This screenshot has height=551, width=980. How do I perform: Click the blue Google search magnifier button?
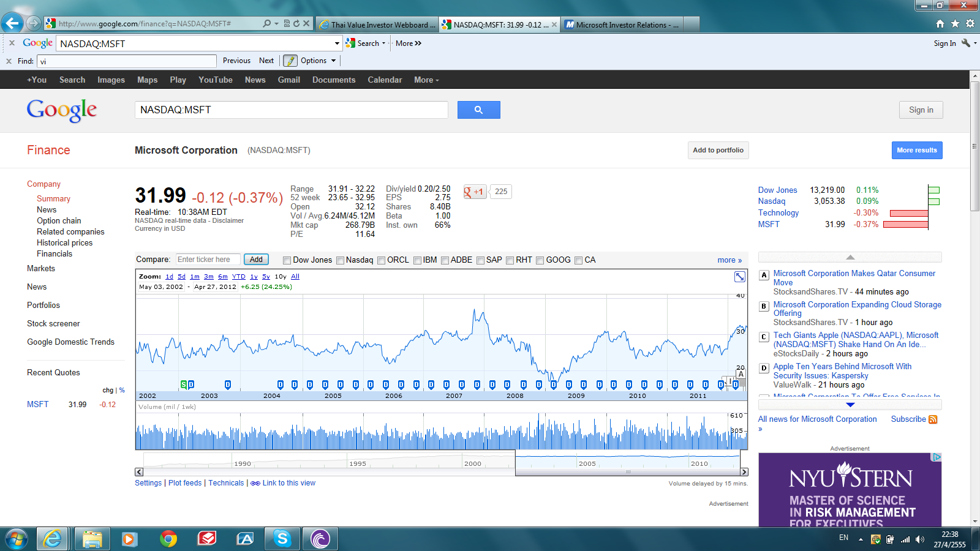click(x=478, y=110)
